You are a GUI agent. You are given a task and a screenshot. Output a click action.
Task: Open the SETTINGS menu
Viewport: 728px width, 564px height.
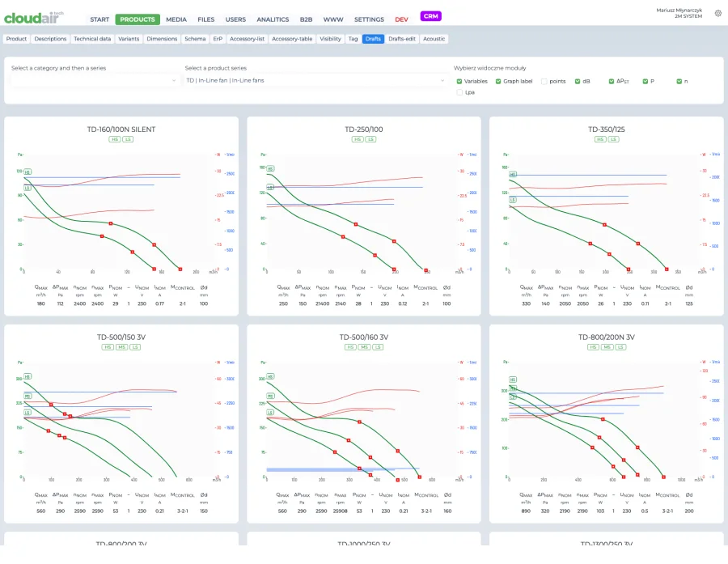pyautogui.click(x=369, y=19)
